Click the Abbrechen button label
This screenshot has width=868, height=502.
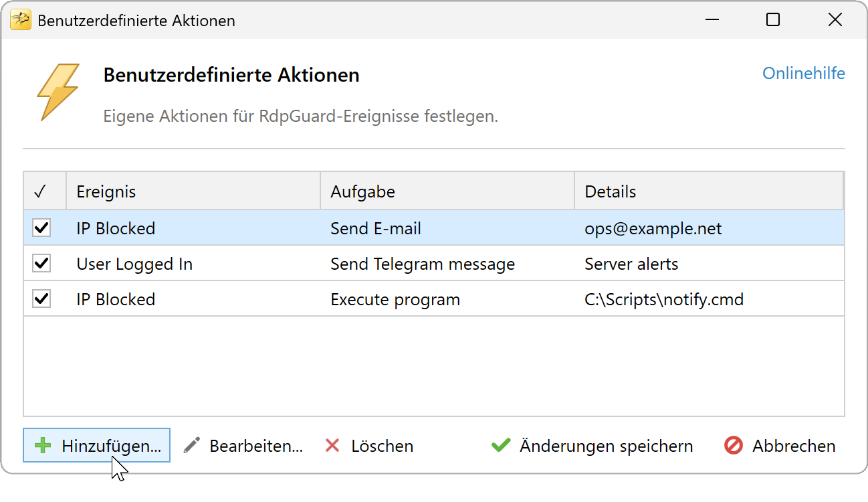[794, 446]
